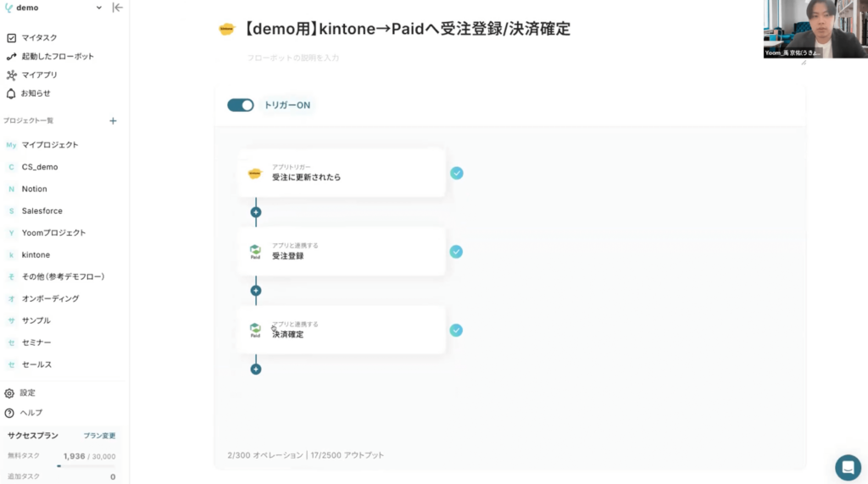This screenshot has width=868, height=484.
Task: Open the 受注登録 Paid action card
Action: click(x=342, y=252)
